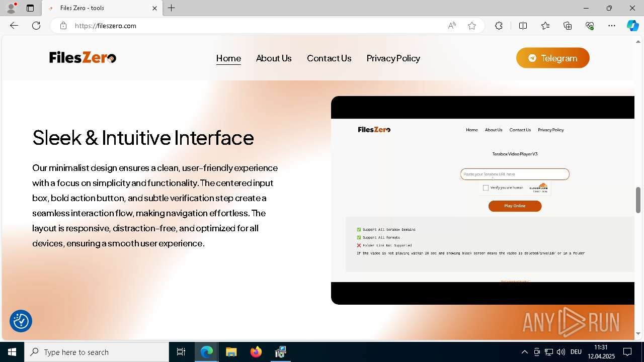Select the Files Zero - tools tab

(102, 8)
